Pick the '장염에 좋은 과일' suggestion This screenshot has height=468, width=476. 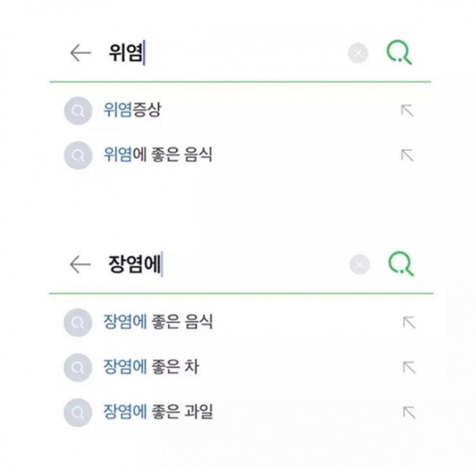coord(158,411)
